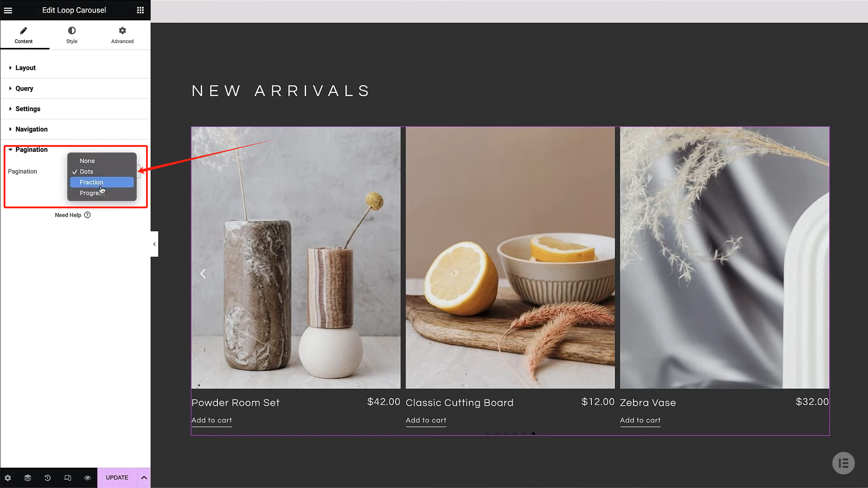Image resolution: width=868 pixels, height=488 pixels.
Task: Open the Navigator layers icon
Action: point(28,478)
